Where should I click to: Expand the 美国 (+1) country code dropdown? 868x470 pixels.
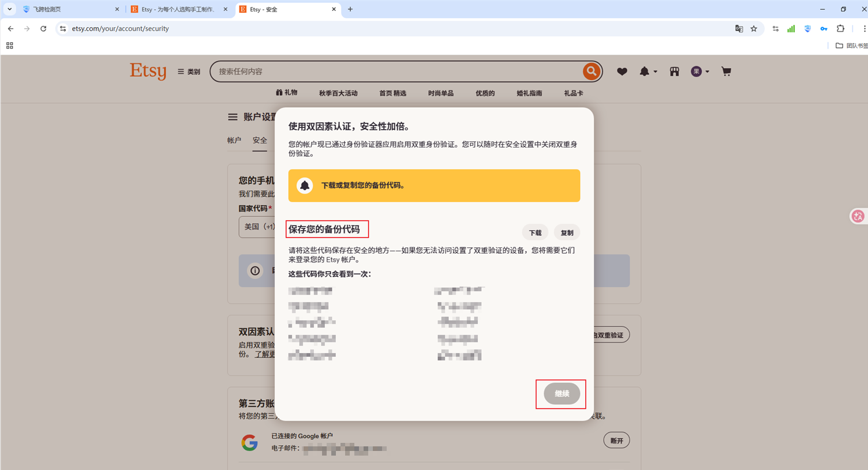click(x=257, y=227)
